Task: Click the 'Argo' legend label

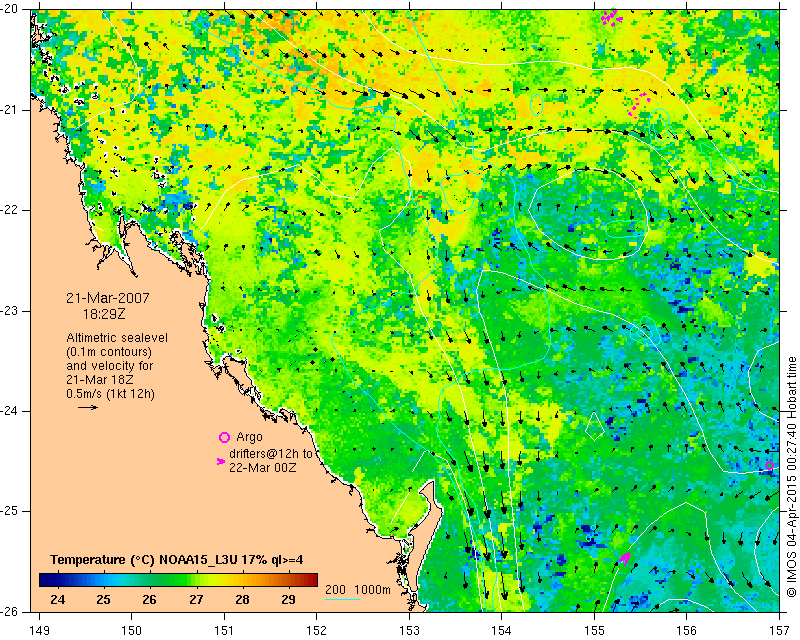Action: tap(249, 437)
